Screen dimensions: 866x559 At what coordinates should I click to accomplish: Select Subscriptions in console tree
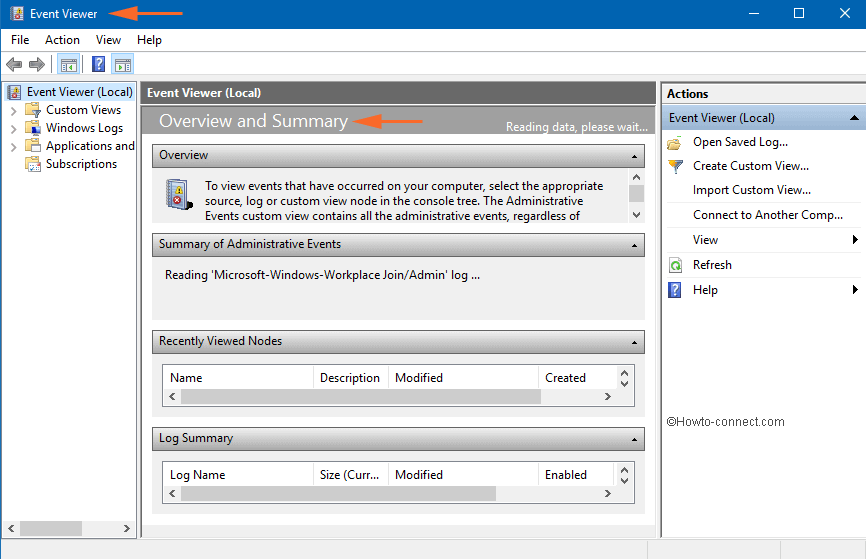click(x=81, y=164)
